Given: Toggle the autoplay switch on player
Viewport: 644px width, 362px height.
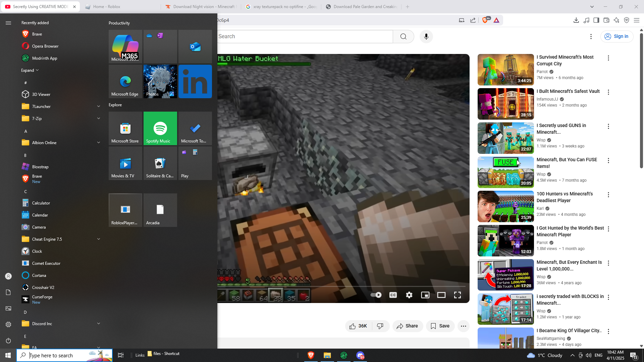Looking at the screenshot, I should (x=376, y=295).
